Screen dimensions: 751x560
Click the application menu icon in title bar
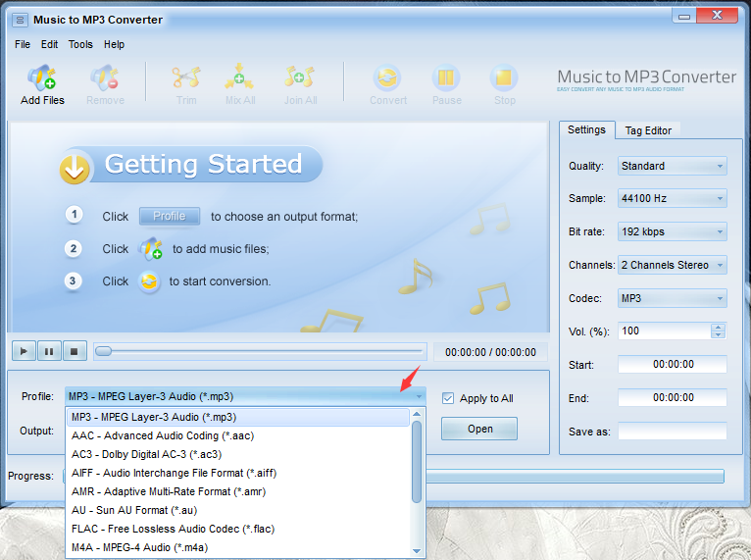click(20, 21)
